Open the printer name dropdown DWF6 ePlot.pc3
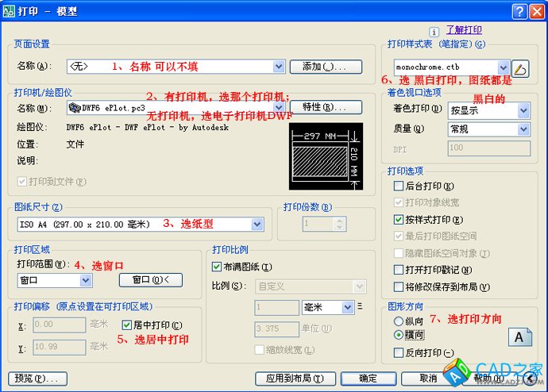 (279, 107)
